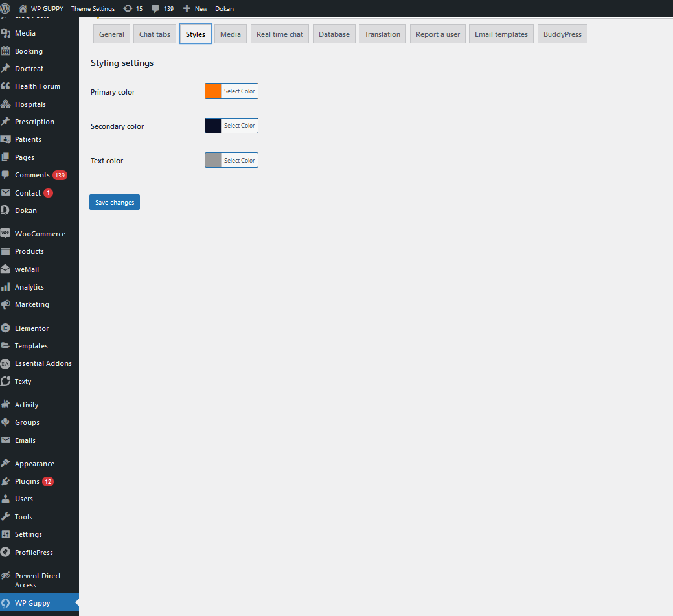Click the updates icon showing 15
The width and height of the screenshot is (673, 616).
[128, 8]
